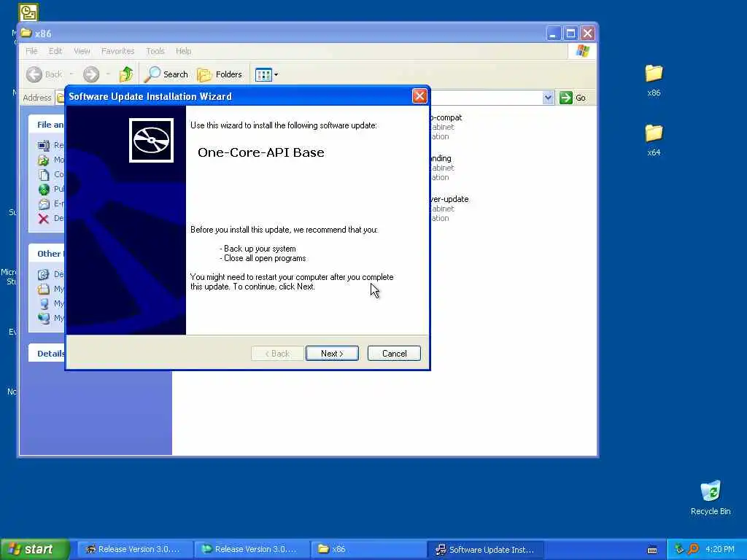Screen dimensions: 747x560
Task: Toggle the Folders pane in x86 window
Action: point(220,74)
